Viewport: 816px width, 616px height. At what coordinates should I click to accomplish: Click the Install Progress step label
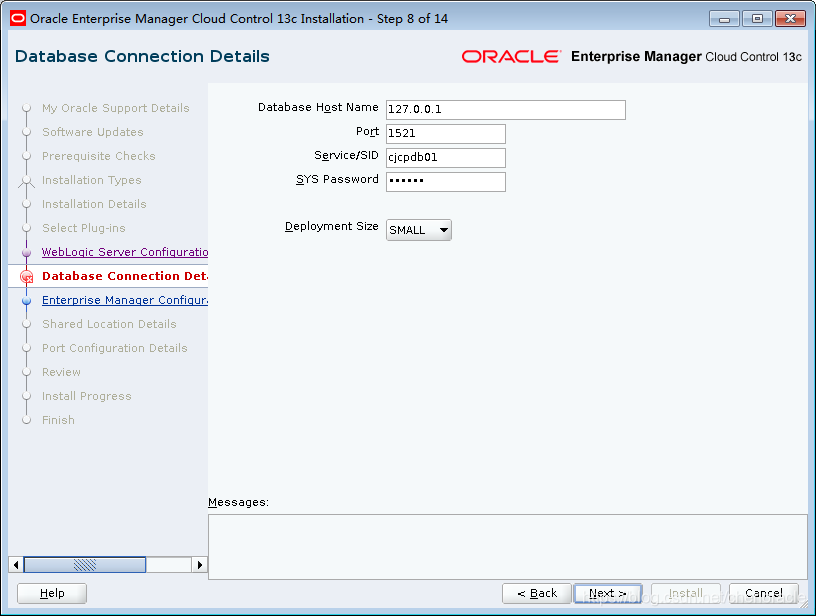87,396
